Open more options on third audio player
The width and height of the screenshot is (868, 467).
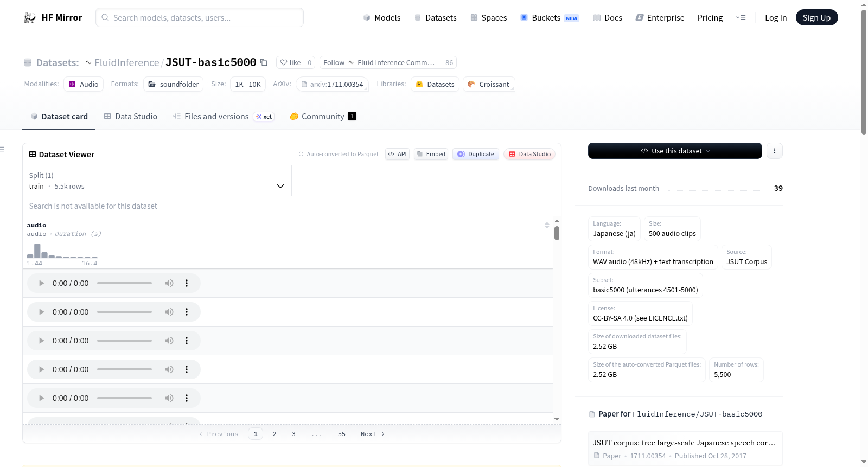(187, 341)
